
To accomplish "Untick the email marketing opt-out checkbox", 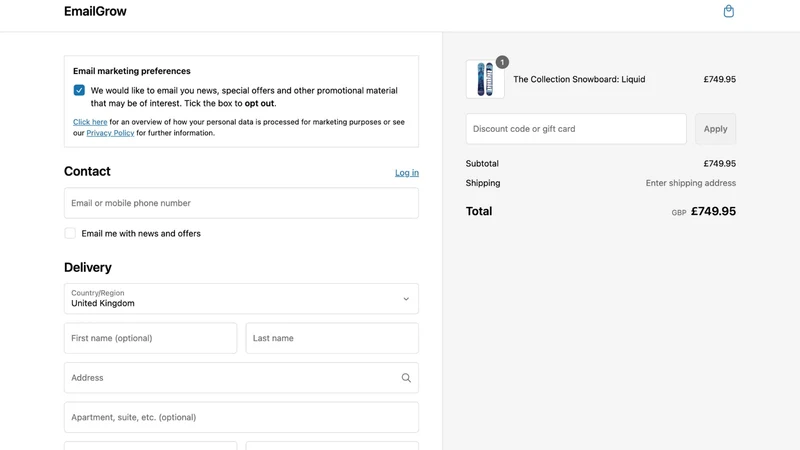I will (79, 90).
